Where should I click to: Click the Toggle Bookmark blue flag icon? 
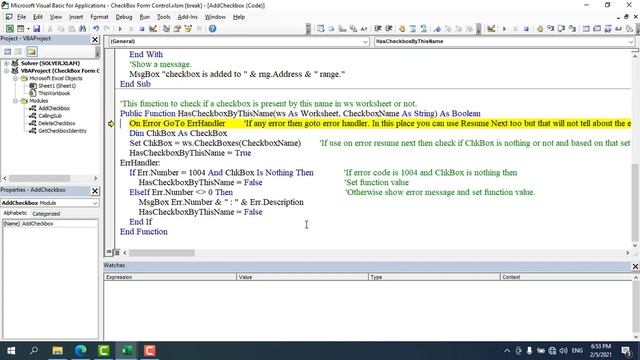(437, 29)
